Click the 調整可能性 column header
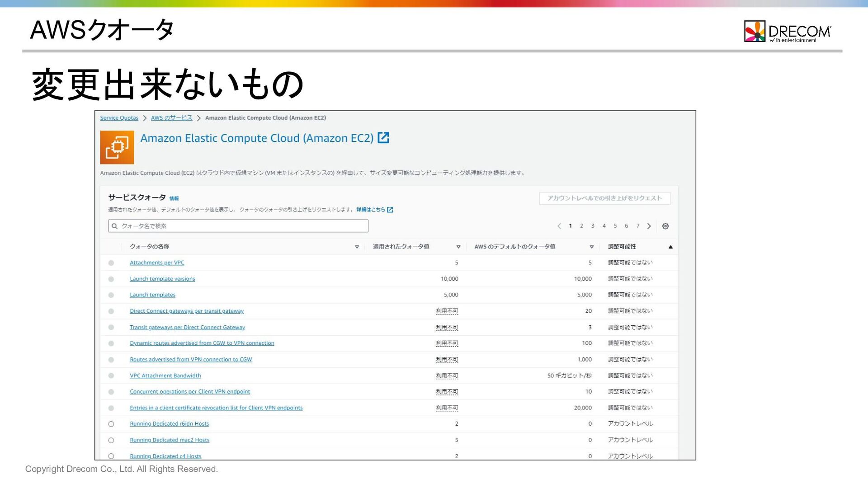Image resolution: width=868 pixels, height=488 pixels. click(622, 247)
